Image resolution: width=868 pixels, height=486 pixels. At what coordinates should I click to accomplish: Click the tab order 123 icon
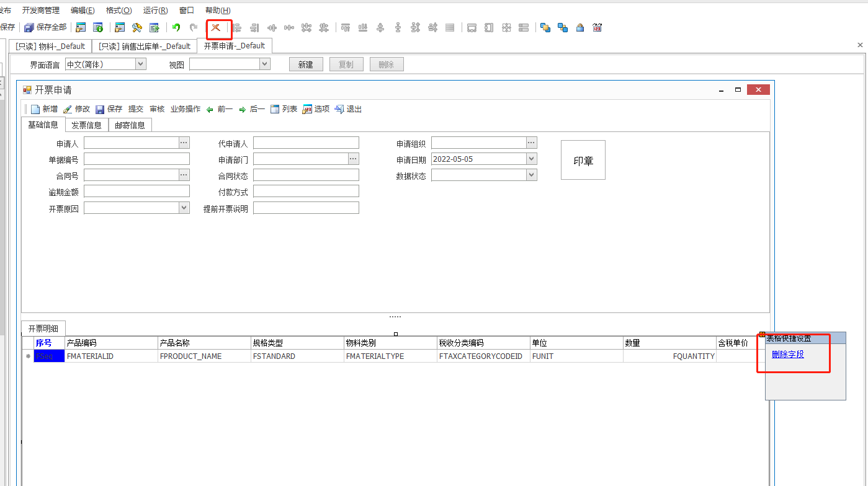[x=597, y=27]
